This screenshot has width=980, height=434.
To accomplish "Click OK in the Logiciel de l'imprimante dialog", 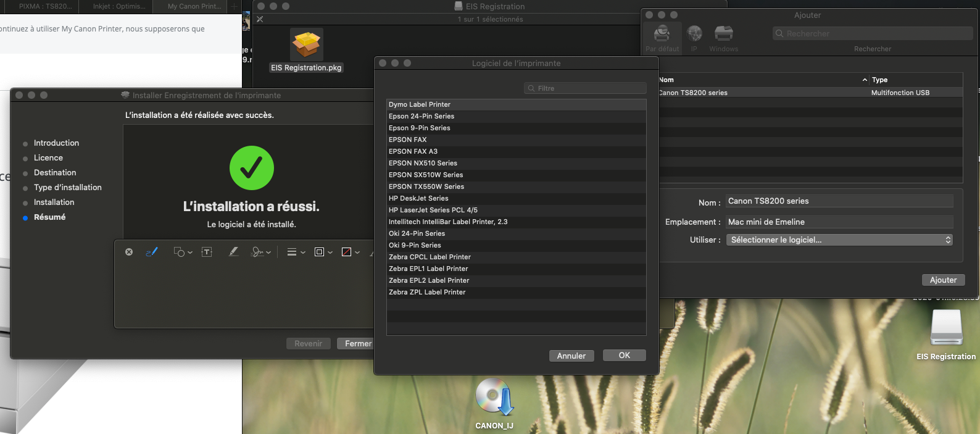I will pos(624,356).
